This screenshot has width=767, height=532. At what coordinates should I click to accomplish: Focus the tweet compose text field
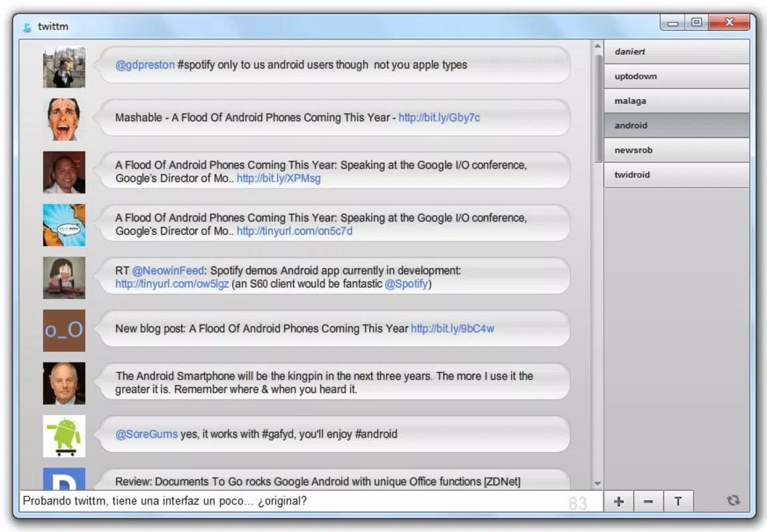[x=311, y=501]
